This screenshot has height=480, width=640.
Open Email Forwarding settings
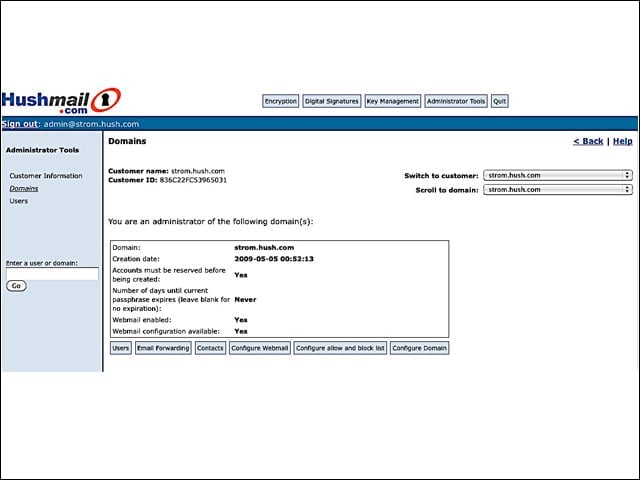click(x=163, y=348)
